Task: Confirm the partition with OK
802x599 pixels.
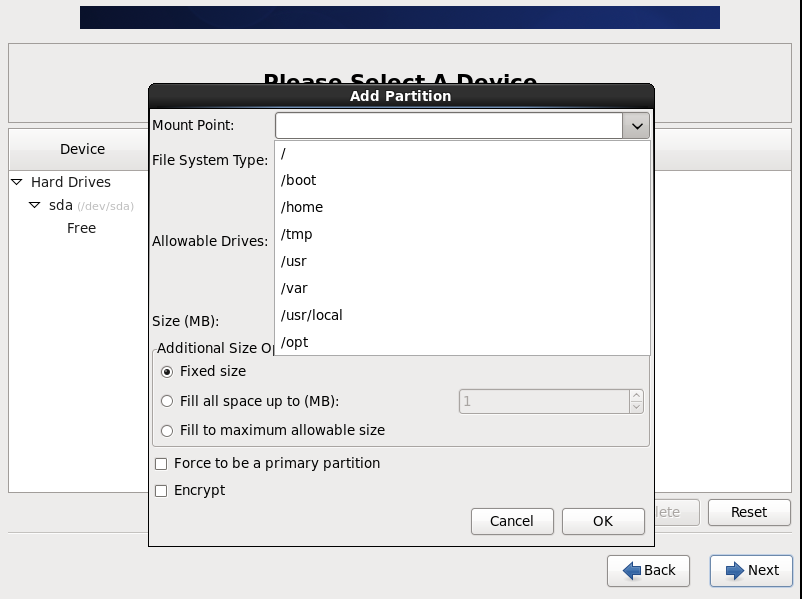Action: click(603, 521)
